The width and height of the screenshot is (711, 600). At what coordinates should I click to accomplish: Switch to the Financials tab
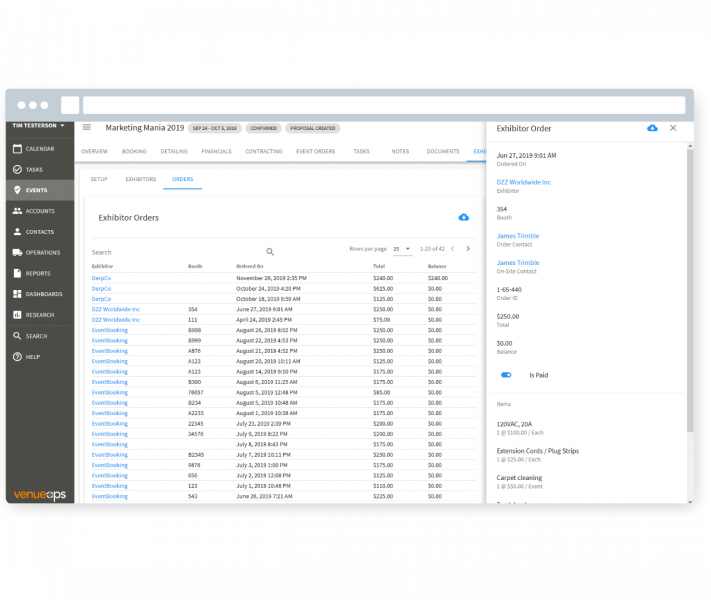tap(216, 152)
